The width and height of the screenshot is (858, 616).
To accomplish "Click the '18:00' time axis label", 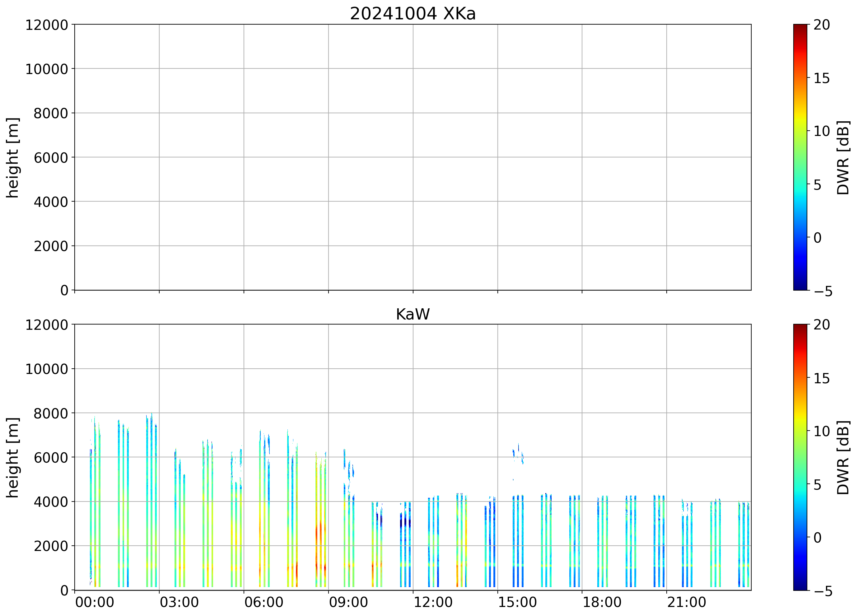I will click(x=602, y=602).
